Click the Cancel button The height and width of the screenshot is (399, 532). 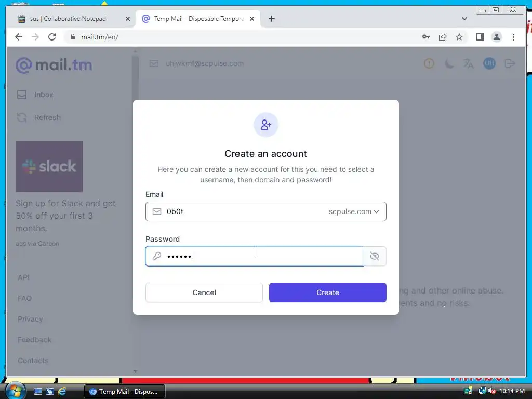pyautogui.click(x=204, y=292)
